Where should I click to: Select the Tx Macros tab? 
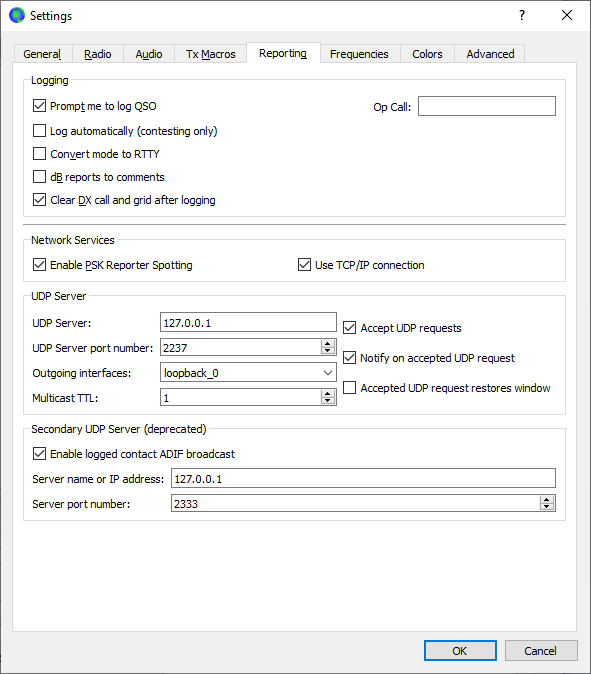(x=211, y=54)
